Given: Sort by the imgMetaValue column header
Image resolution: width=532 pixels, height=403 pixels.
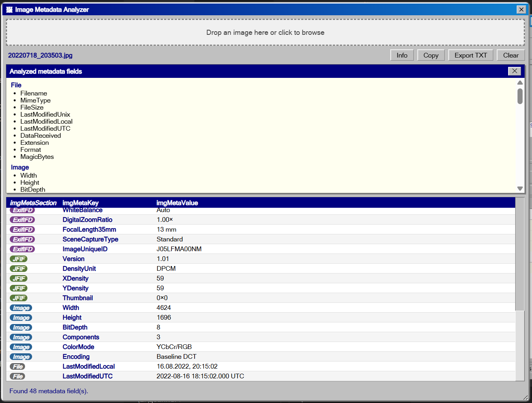Looking at the screenshot, I should pos(177,203).
